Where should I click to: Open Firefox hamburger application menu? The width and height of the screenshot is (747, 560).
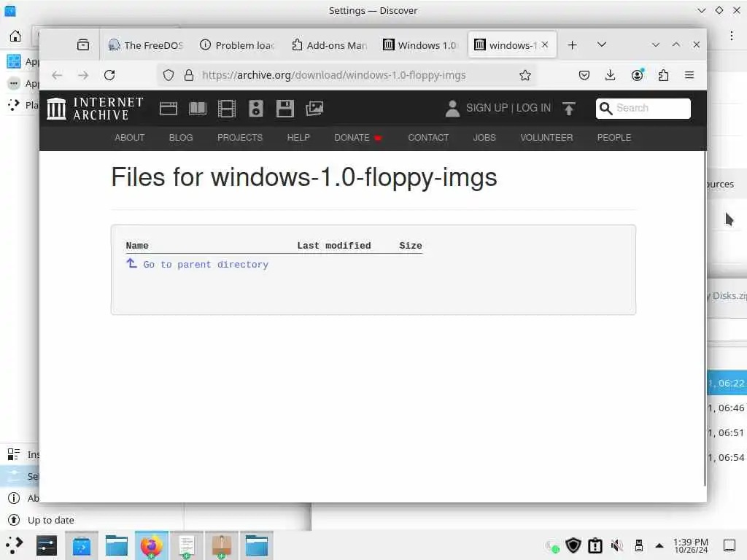[x=689, y=75]
